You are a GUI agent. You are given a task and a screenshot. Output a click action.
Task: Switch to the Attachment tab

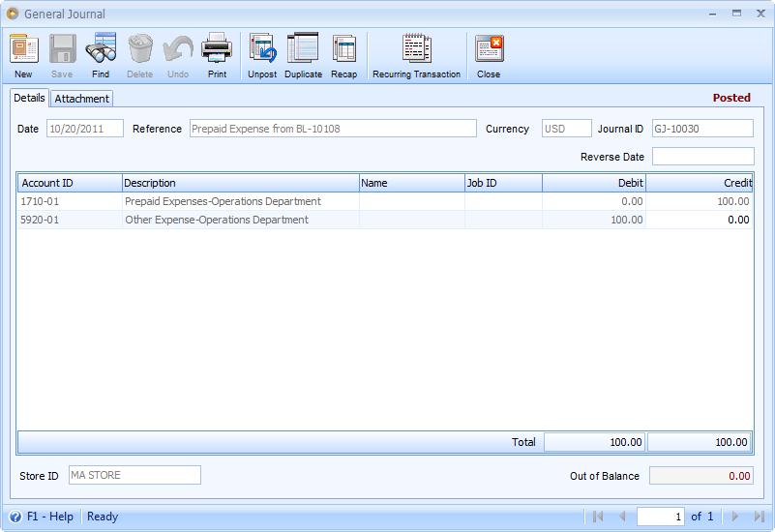coord(81,99)
